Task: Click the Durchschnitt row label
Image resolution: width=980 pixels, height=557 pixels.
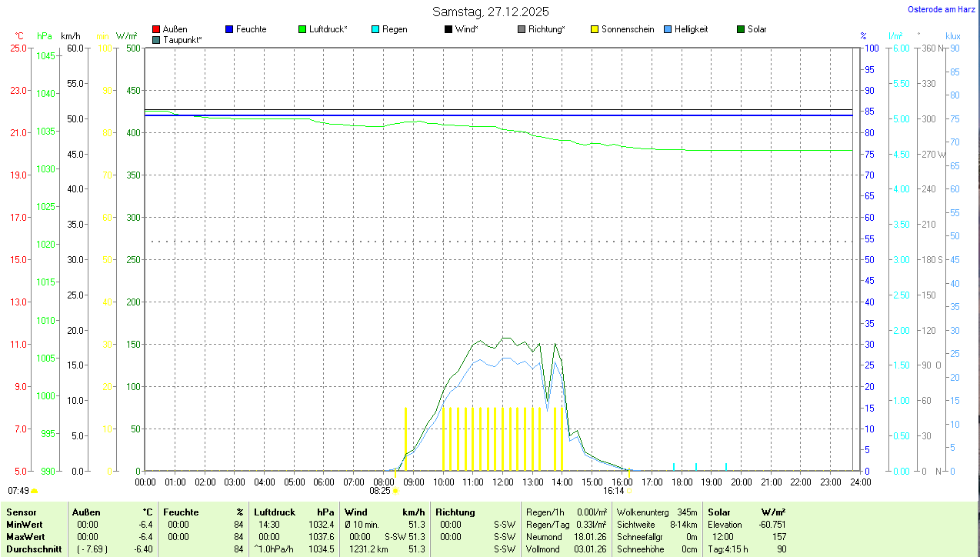Action: [33, 549]
